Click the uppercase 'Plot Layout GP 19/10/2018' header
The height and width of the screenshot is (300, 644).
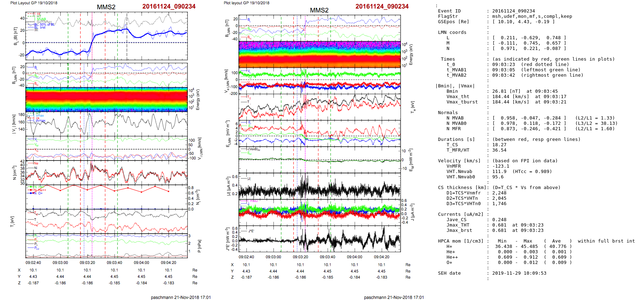[34, 3]
